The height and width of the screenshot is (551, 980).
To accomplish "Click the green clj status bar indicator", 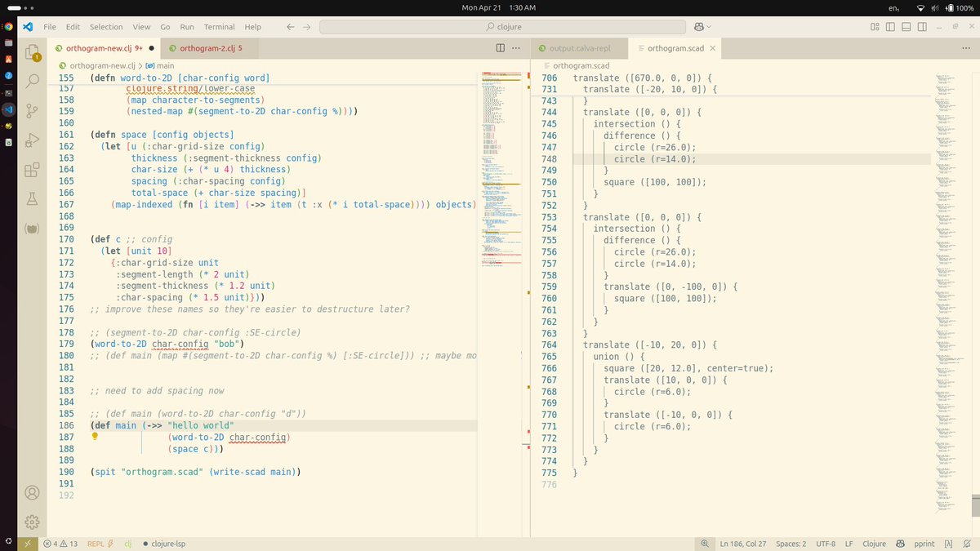I will [x=128, y=544].
